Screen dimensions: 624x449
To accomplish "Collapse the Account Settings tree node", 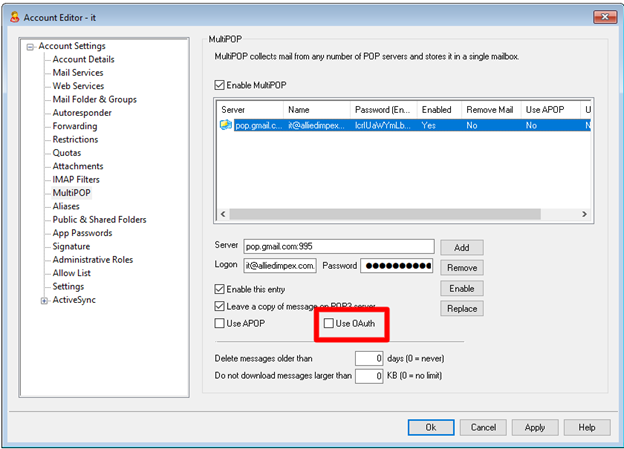I will pos(31,46).
